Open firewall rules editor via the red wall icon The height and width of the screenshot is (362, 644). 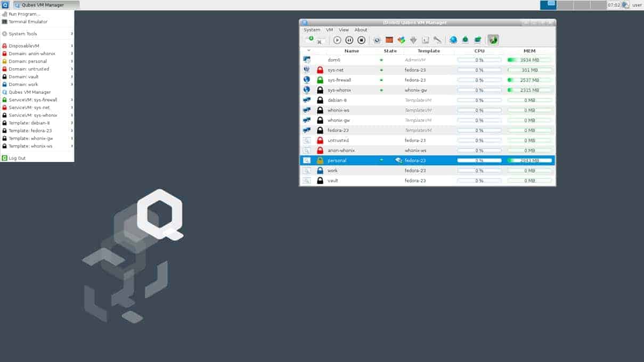coord(389,39)
